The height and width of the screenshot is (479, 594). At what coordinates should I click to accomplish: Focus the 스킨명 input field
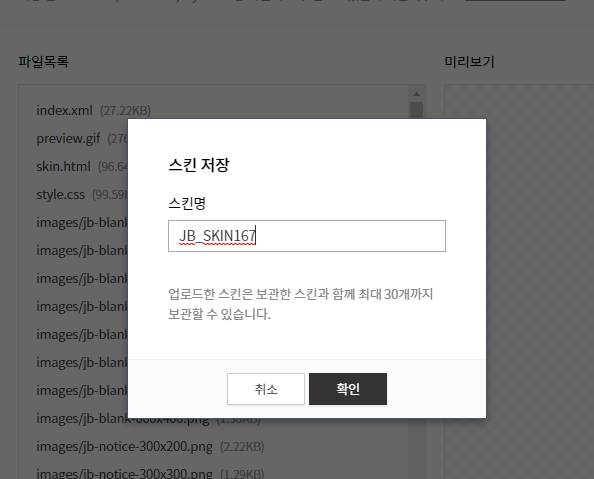307,236
